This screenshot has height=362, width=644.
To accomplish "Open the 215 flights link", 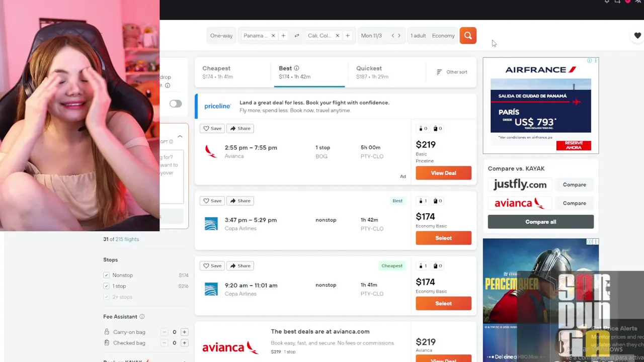I will pos(127,239).
